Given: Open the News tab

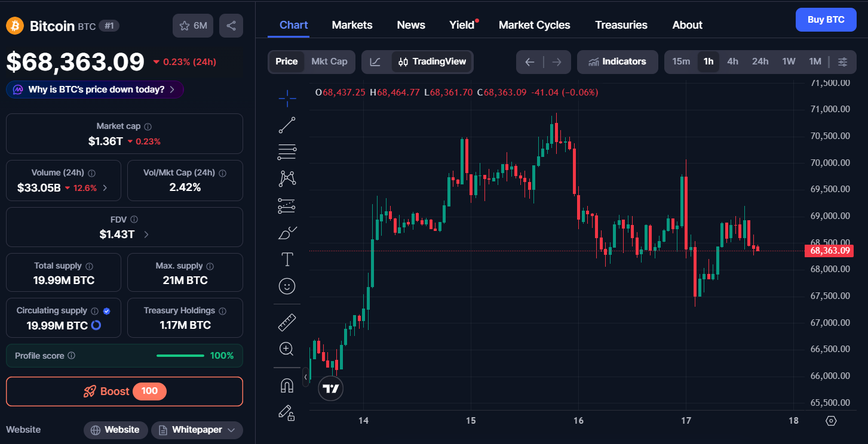Looking at the screenshot, I should point(411,25).
